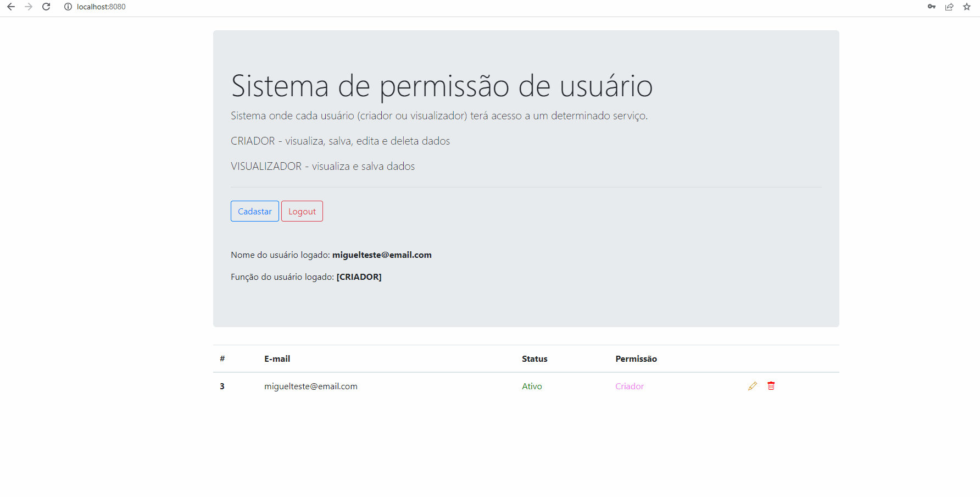This screenshot has width=980, height=497.
Task: Click the Permissão column header
Action: click(x=636, y=358)
